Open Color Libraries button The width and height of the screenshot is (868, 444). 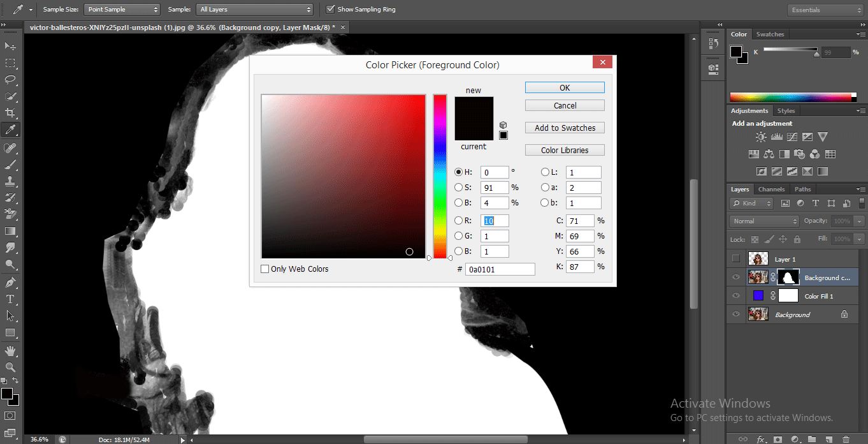[x=565, y=151]
